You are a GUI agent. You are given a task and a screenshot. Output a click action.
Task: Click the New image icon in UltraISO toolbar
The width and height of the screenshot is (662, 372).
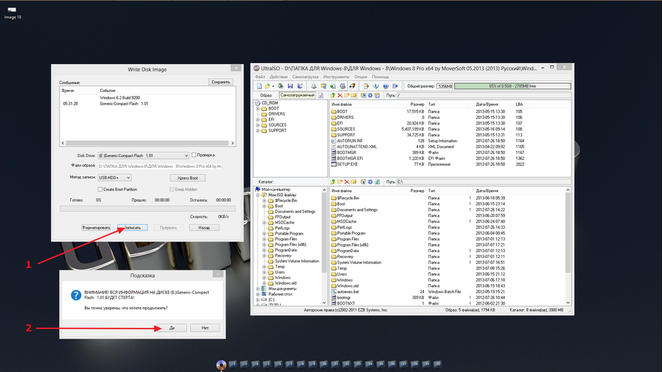pos(259,86)
